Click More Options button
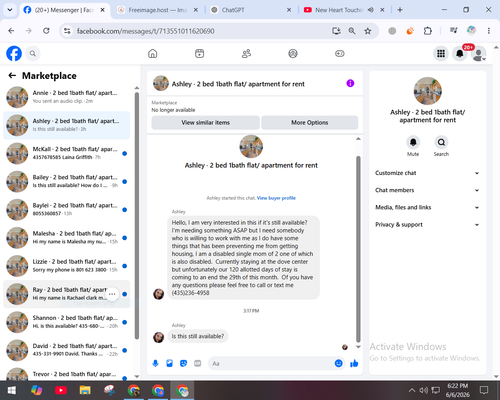 pos(310,123)
